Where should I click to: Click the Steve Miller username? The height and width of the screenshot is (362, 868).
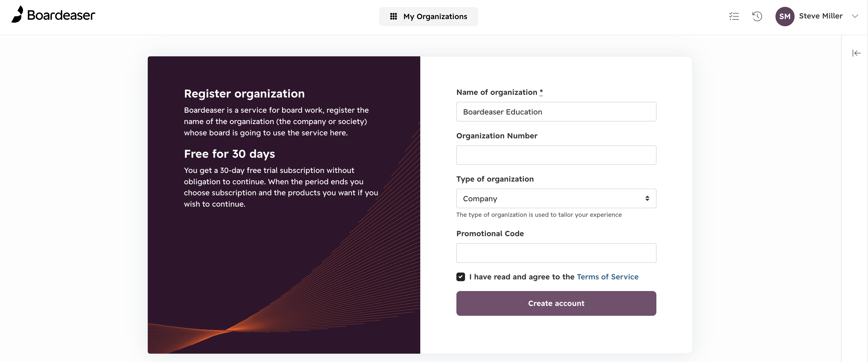[x=821, y=16]
